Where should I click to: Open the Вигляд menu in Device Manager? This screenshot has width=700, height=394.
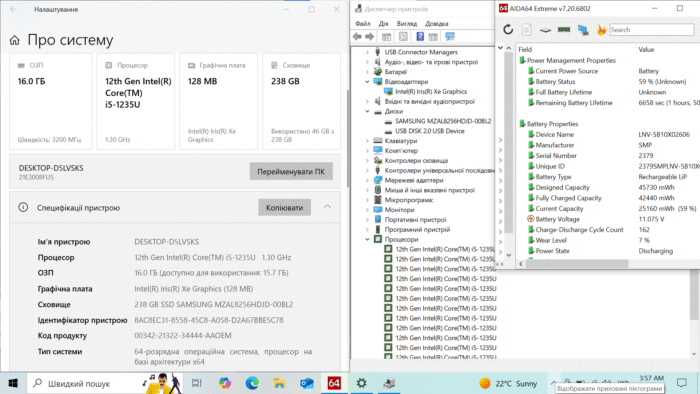tap(406, 24)
